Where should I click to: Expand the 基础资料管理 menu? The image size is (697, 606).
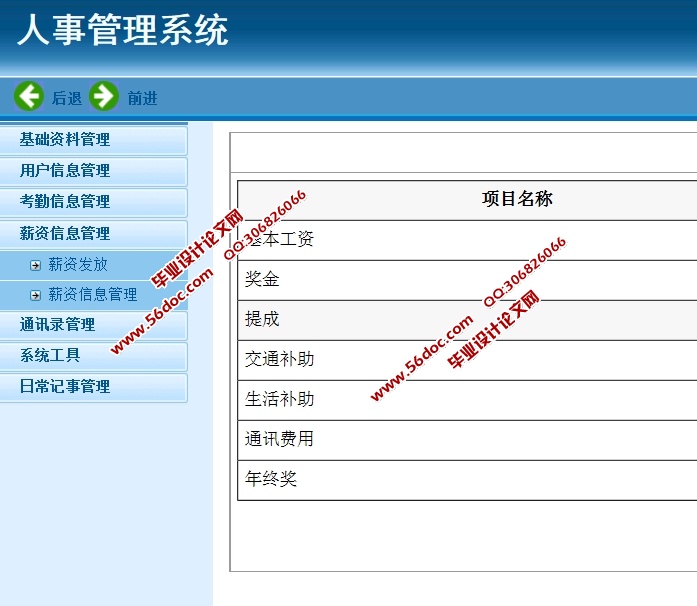[x=65, y=140]
